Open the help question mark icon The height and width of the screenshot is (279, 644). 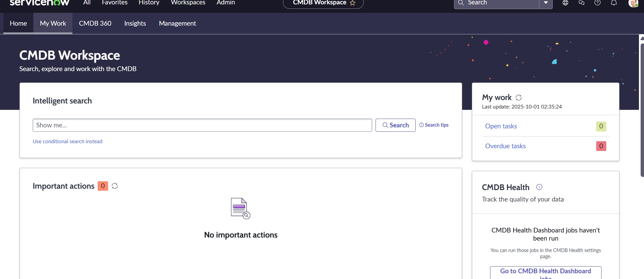598,3
